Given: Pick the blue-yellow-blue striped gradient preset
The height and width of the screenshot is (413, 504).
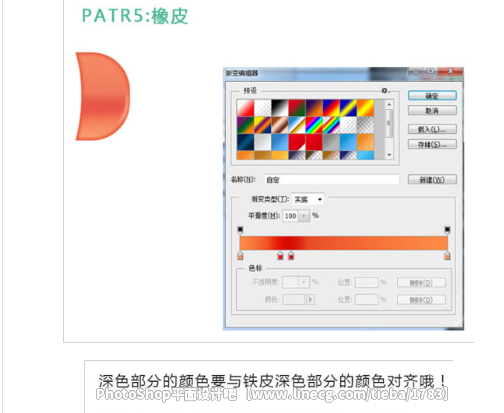Looking at the screenshot, I should pyautogui.click(x=348, y=108).
